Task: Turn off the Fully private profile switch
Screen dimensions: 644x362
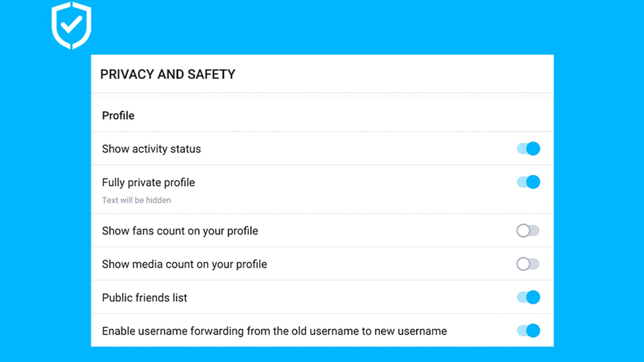Action: [528, 182]
